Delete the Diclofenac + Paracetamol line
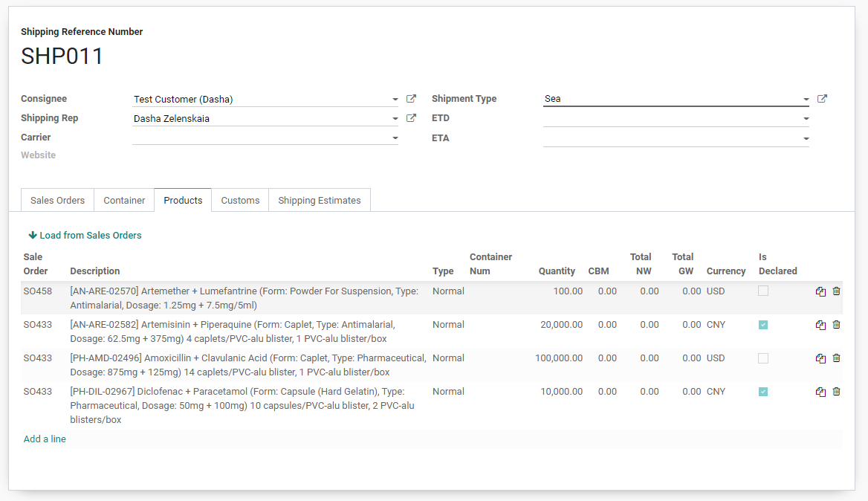The width and height of the screenshot is (868, 501). [x=837, y=392]
